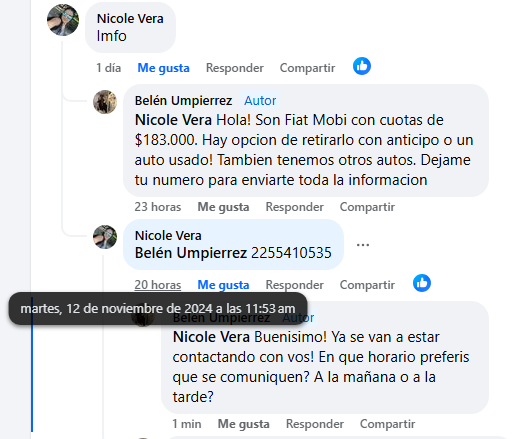Click Compartir under the Imfo comment
This screenshot has width=512, height=439.
pos(307,68)
